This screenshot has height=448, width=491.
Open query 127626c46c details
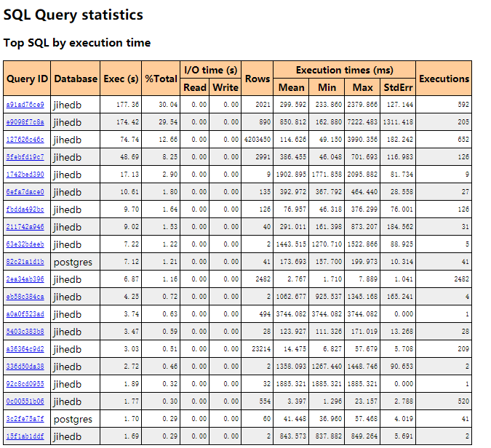tap(25, 140)
